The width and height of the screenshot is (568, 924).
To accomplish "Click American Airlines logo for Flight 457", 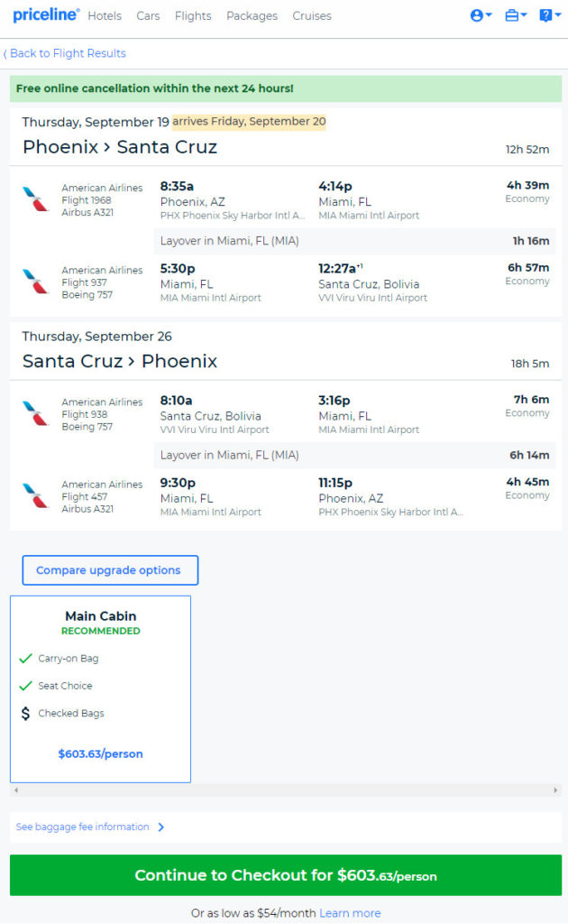I will click(35, 496).
